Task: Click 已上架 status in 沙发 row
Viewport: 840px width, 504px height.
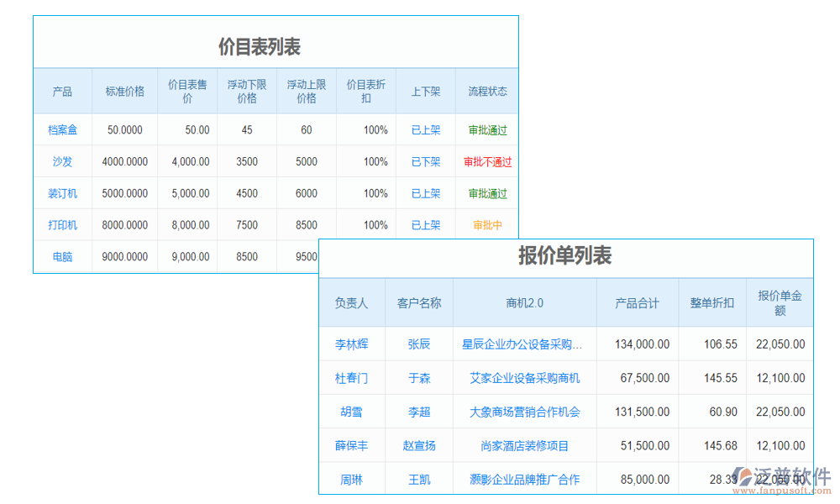Action: coord(426,161)
